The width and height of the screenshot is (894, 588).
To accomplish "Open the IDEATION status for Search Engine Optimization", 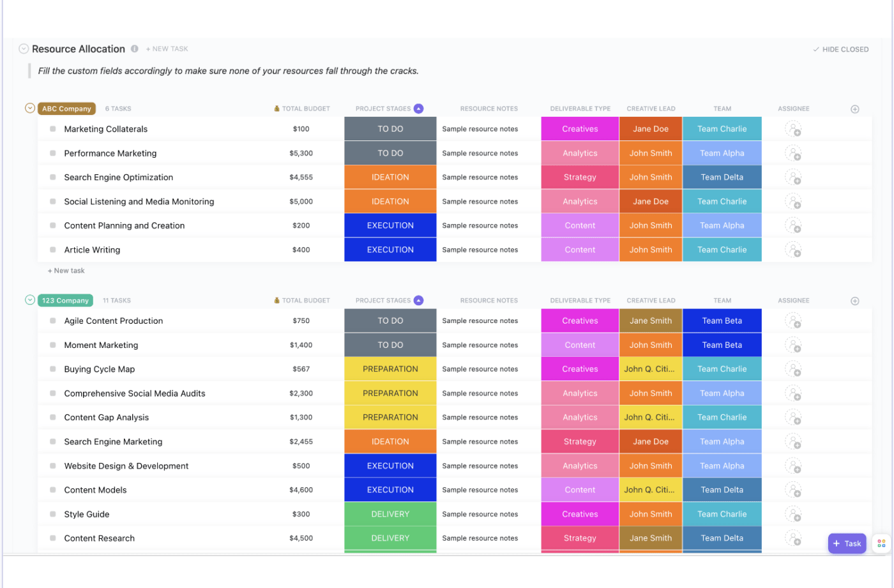I will coord(390,177).
